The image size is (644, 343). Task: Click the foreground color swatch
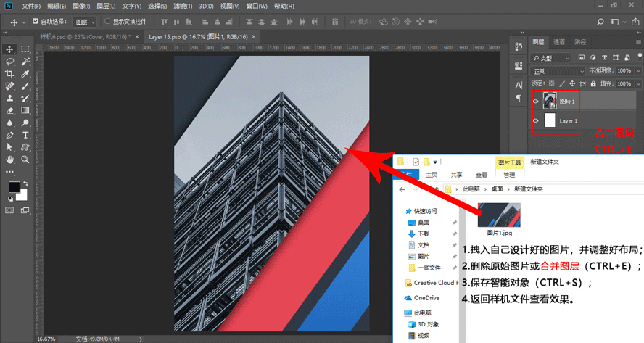tap(14, 187)
